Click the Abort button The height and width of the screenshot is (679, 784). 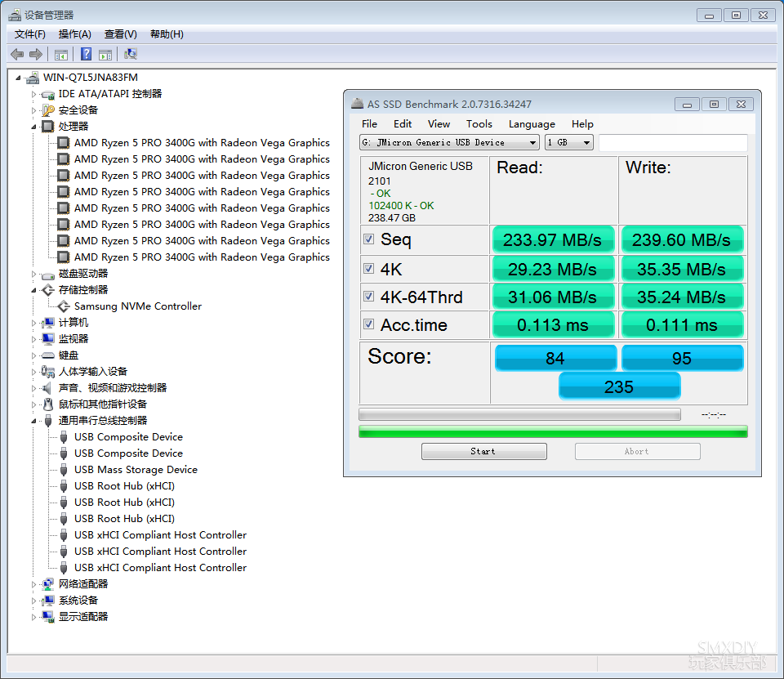(637, 451)
